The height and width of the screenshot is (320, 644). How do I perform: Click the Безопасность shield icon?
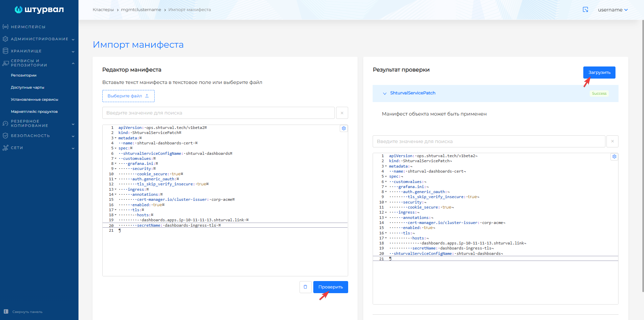click(x=5, y=136)
